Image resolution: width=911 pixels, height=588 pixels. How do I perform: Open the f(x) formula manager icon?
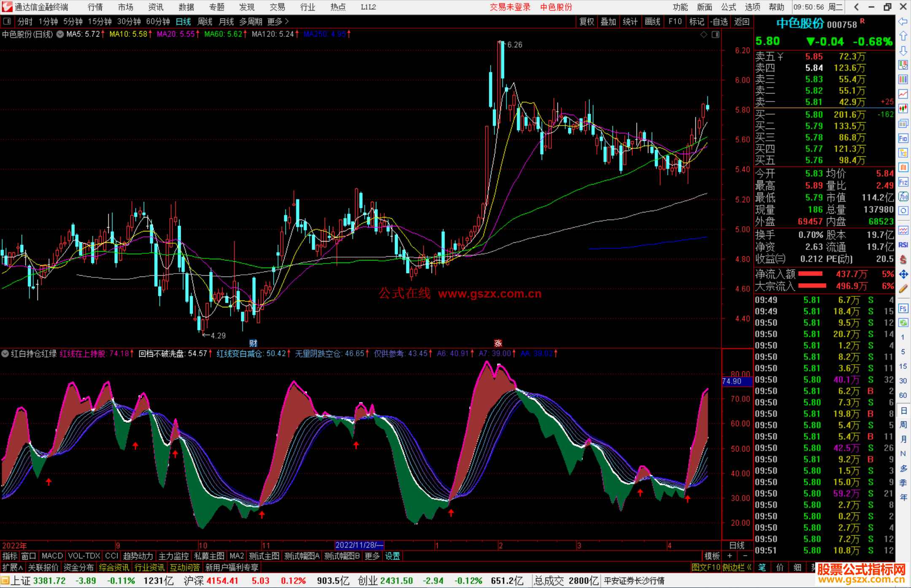903,196
